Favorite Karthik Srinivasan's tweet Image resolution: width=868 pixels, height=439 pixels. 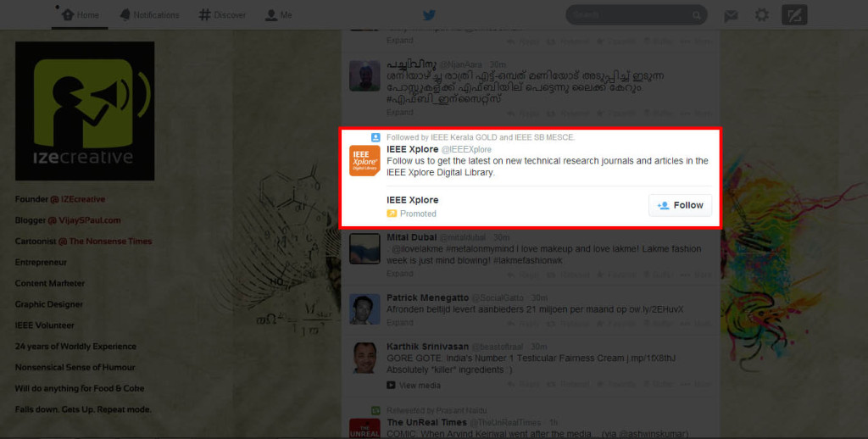coord(615,384)
